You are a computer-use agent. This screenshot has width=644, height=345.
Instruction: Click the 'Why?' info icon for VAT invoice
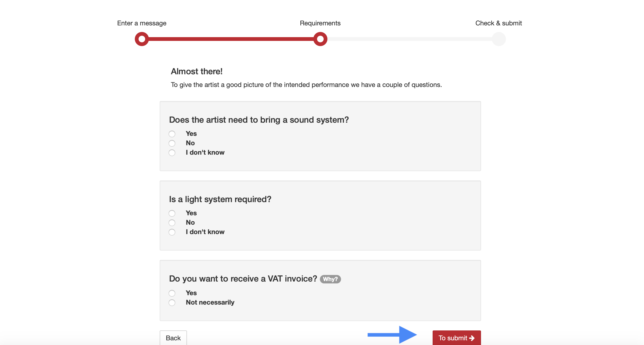click(x=330, y=279)
